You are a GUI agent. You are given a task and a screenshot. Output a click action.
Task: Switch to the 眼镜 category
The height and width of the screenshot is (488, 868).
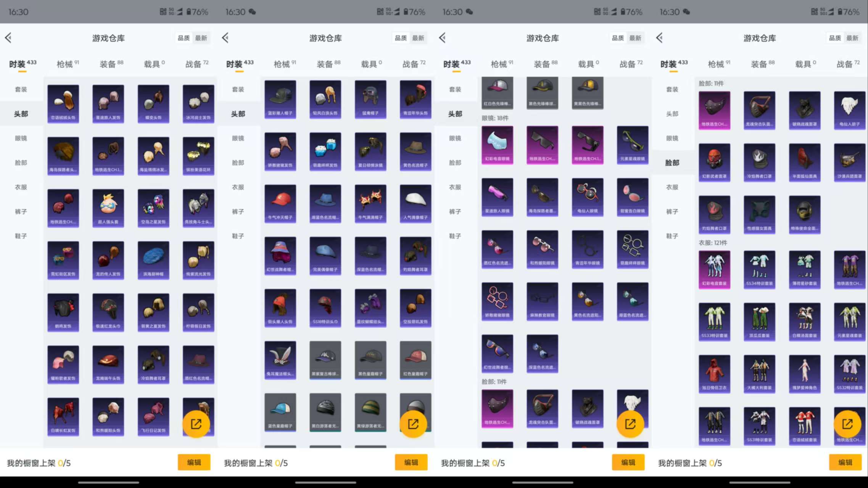point(21,138)
